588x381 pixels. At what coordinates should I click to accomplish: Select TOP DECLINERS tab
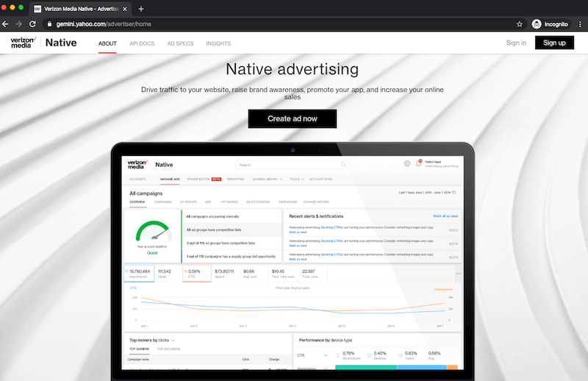pyautogui.click(x=168, y=349)
